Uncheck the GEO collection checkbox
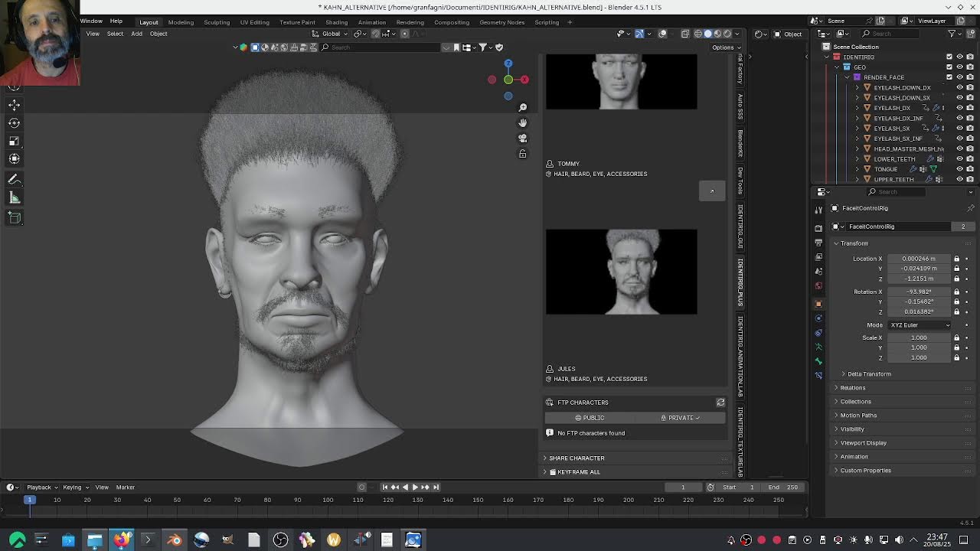Viewport: 980px width, 551px height. tap(949, 67)
